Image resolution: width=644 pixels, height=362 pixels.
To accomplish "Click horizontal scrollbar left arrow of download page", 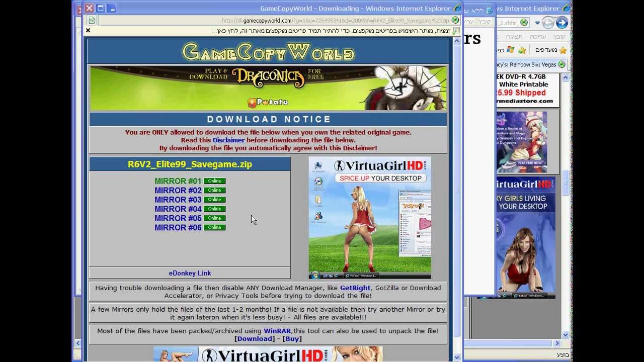I will point(77,343).
